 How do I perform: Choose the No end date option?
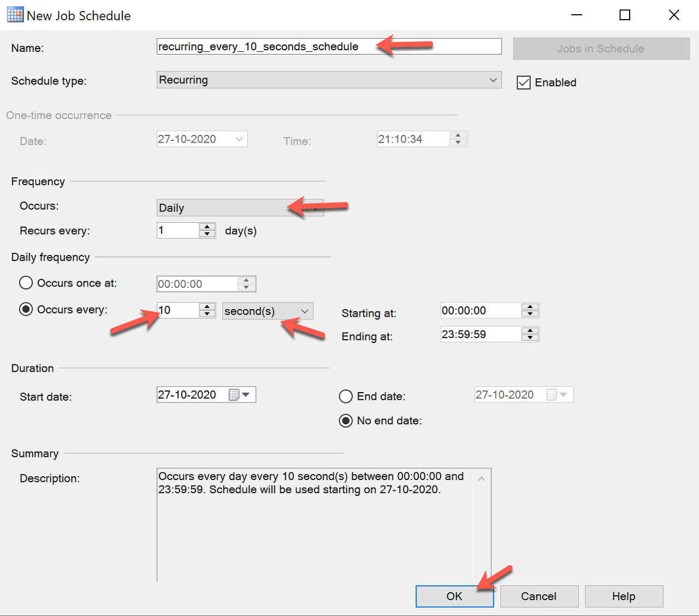coord(346,421)
